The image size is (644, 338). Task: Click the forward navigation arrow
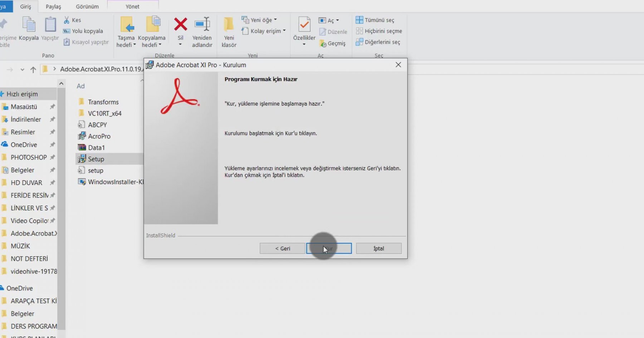(10, 70)
